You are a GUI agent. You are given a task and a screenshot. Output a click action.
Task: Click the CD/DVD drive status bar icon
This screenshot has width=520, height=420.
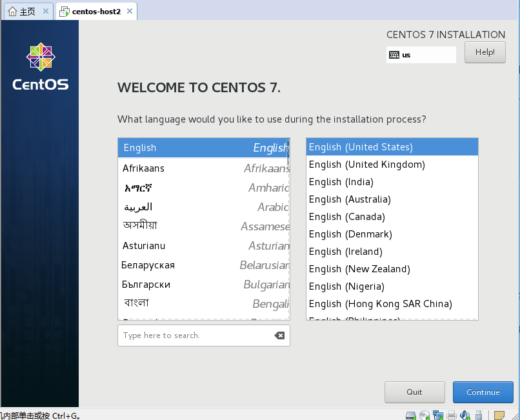coord(424,415)
